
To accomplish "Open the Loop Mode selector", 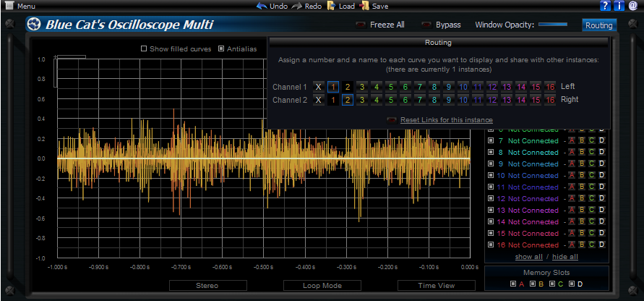I will click(322, 285).
